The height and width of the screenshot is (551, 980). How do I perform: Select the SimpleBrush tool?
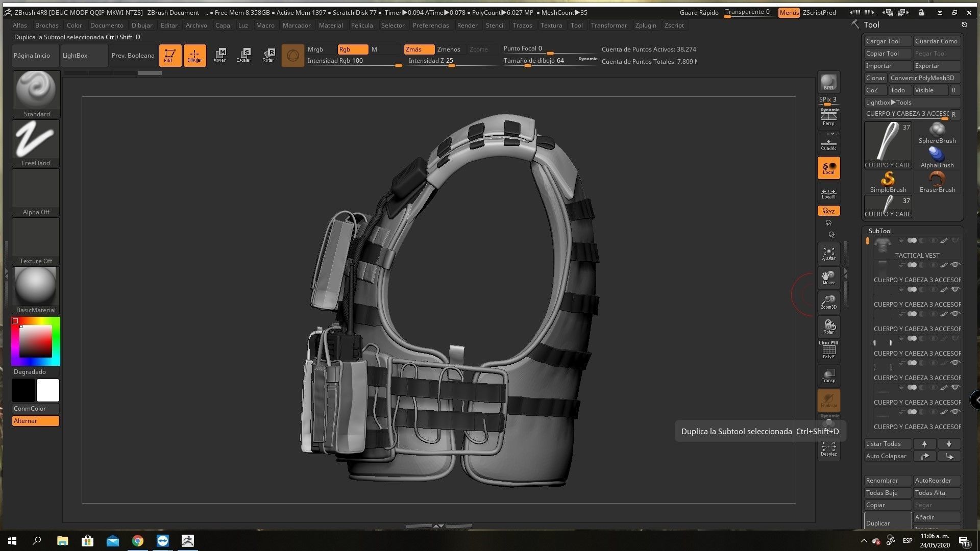(888, 182)
